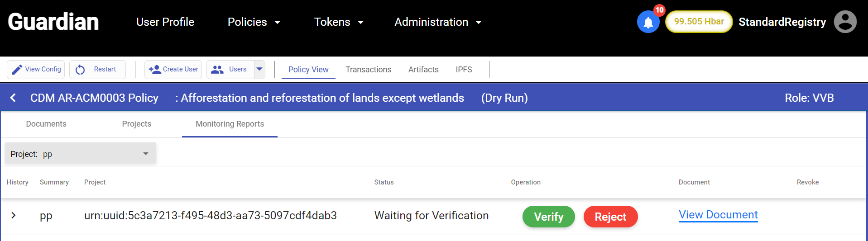Click the back arrow beside policy name

coord(13,98)
